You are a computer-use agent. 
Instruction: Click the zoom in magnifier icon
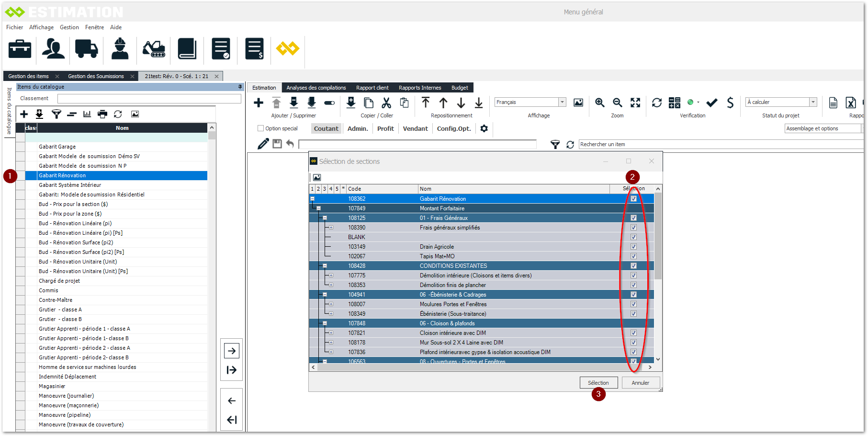599,103
